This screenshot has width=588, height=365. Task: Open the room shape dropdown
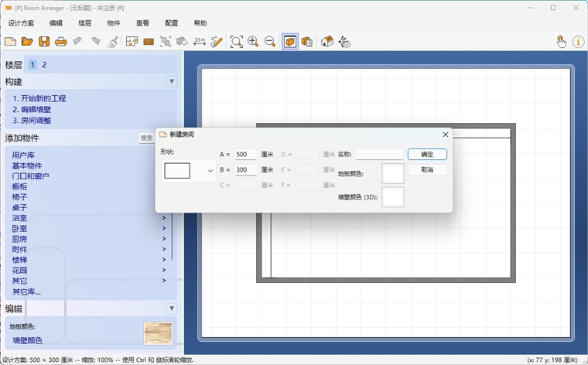tap(188, 171)
